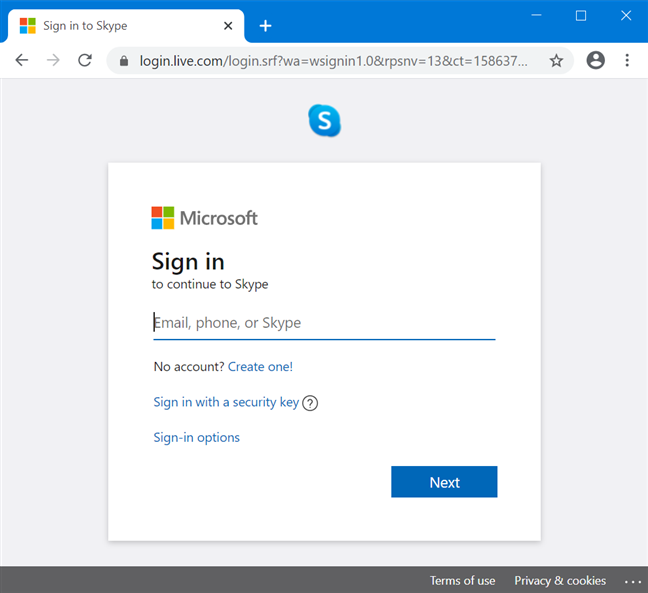Image resolution: width=648 pixels, height=593 pixels.
Task: Click the 'Sign in' heading text
Action: point(188,262)
